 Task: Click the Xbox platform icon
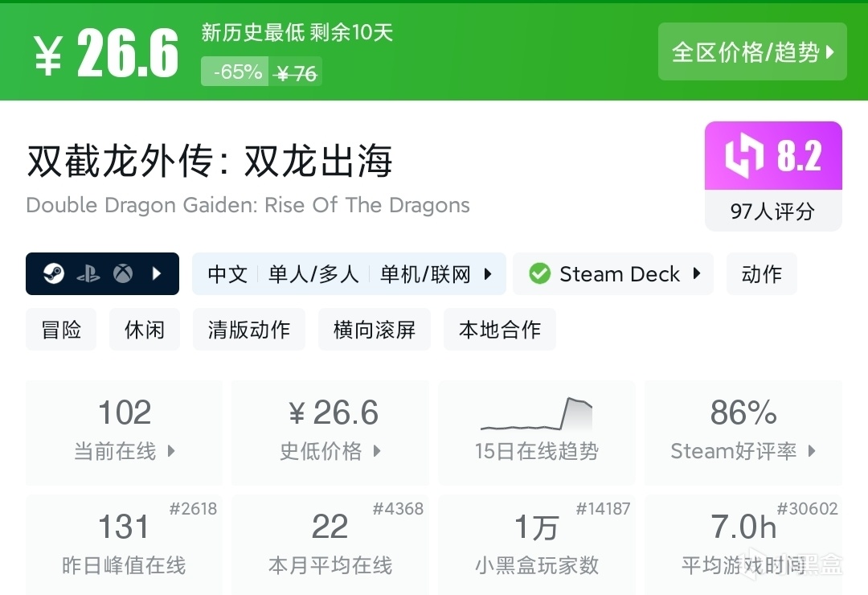tap(122, 274)
